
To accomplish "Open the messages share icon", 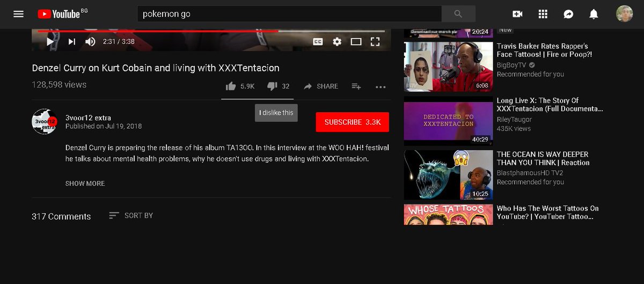I will (x=568, y=14).
